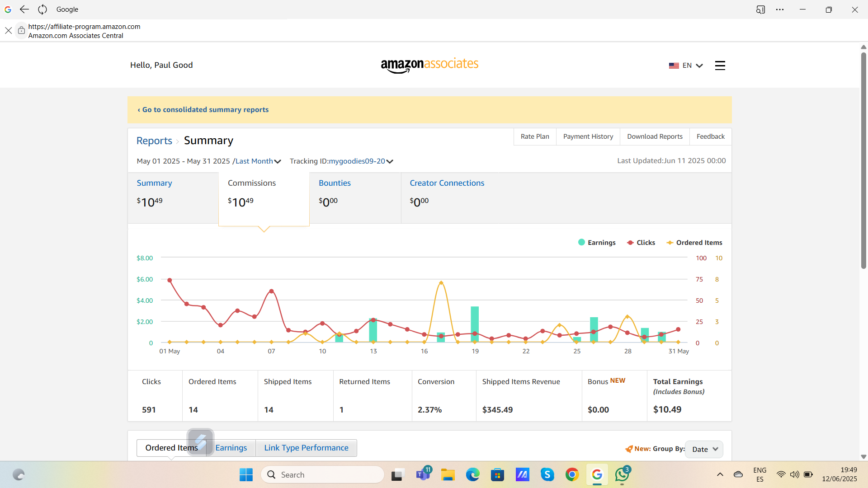868x488 pixels.
Task: Click the Reports breadcrumb link
Action: coord(154,141)
